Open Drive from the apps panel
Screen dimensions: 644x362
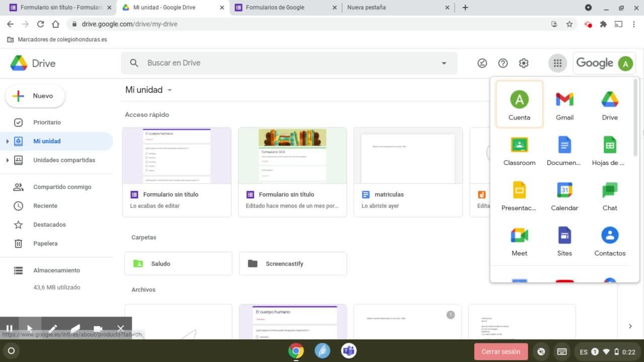coord(610,105)
